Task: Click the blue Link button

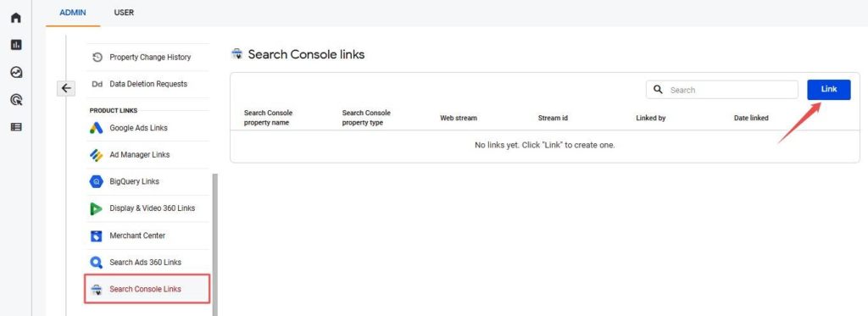Action: point(829,90)
